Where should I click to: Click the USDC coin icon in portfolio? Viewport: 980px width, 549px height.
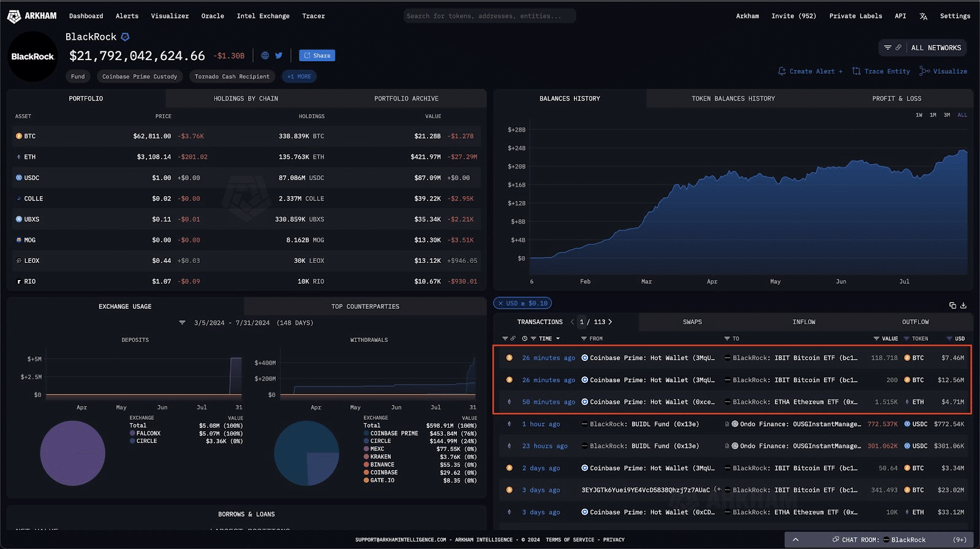click(19, 178)
